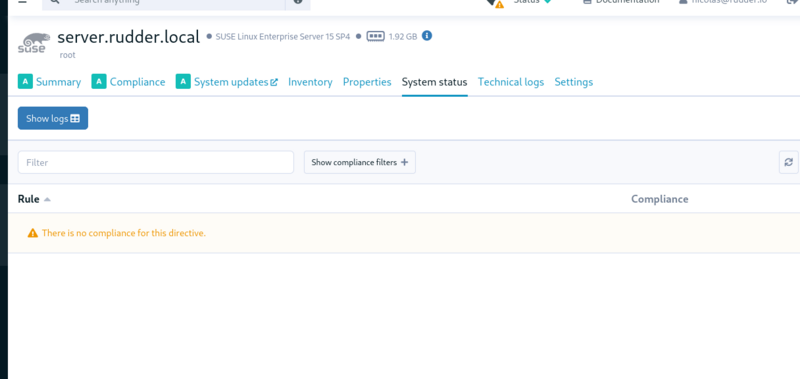
Task: Click the refresh icon button next to the filter bar
Action: 788,162
